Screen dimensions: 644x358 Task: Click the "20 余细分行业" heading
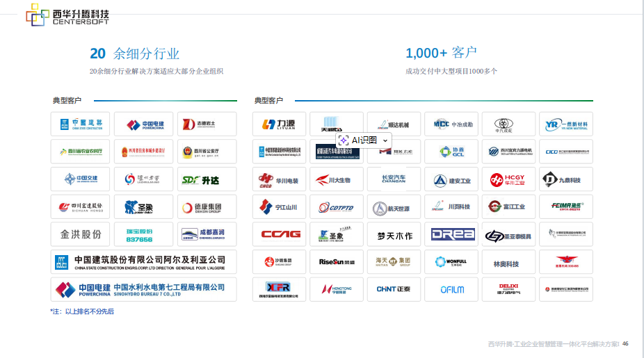pos(134,54)
